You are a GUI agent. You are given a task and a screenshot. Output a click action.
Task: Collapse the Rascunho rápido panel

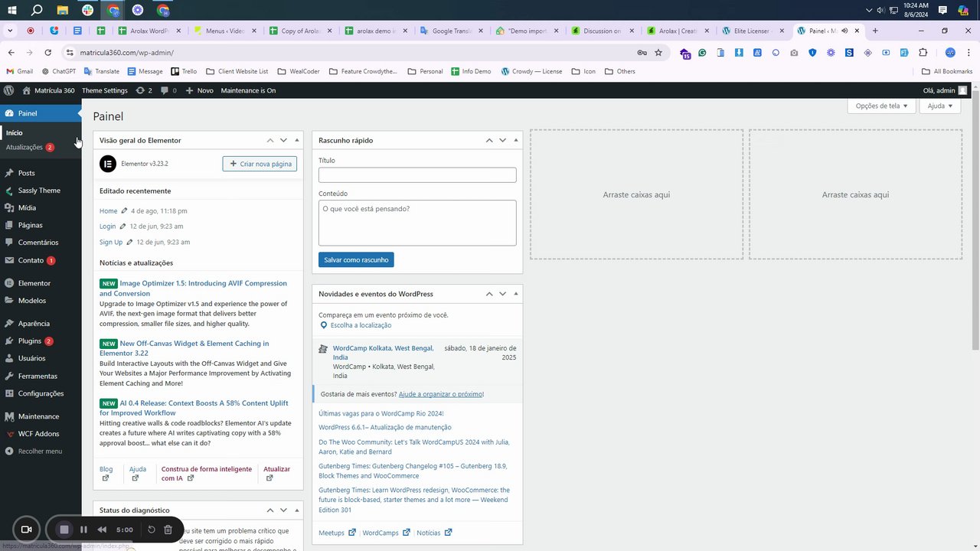pos(516,140)
